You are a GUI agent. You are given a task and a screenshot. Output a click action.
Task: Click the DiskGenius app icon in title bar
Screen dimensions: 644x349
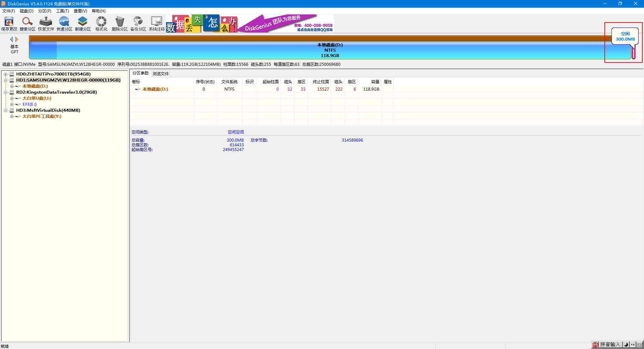(x=3, y=4)
